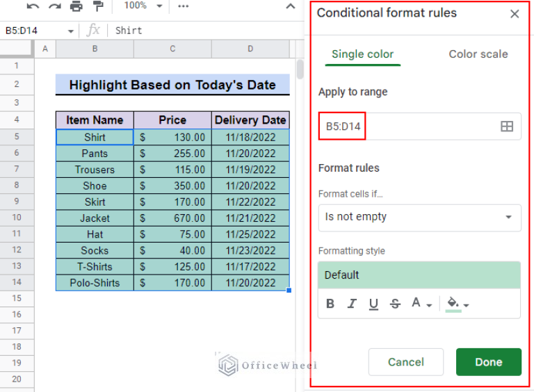The image size is (534, 392).
Task: Open the B5:D14 name box dropdown arrow
Action: click(70, 31)
